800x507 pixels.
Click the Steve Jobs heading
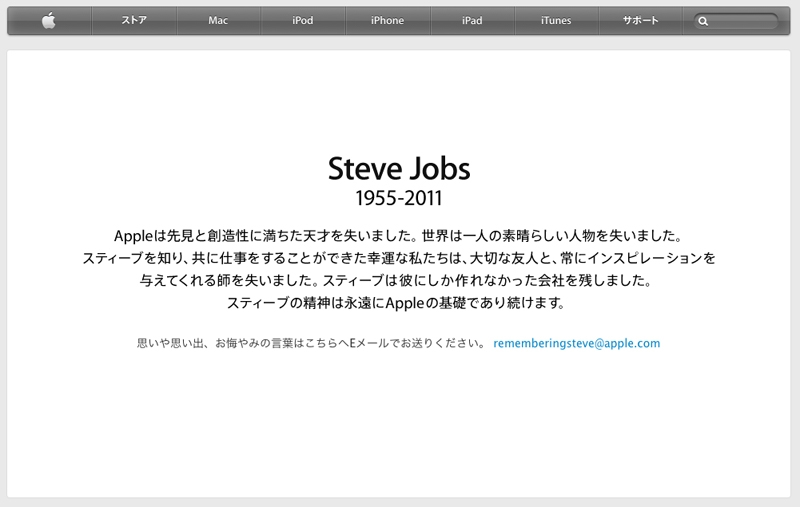[399, 169]
